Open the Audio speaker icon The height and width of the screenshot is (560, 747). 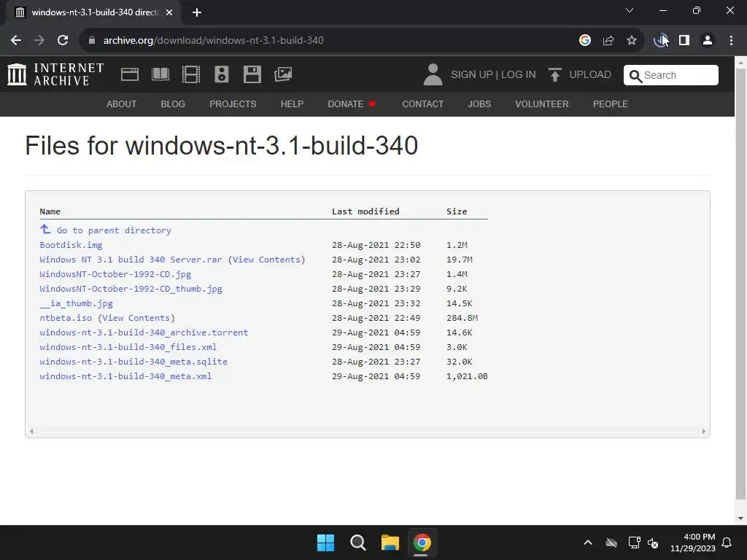(x=222, y=75)
